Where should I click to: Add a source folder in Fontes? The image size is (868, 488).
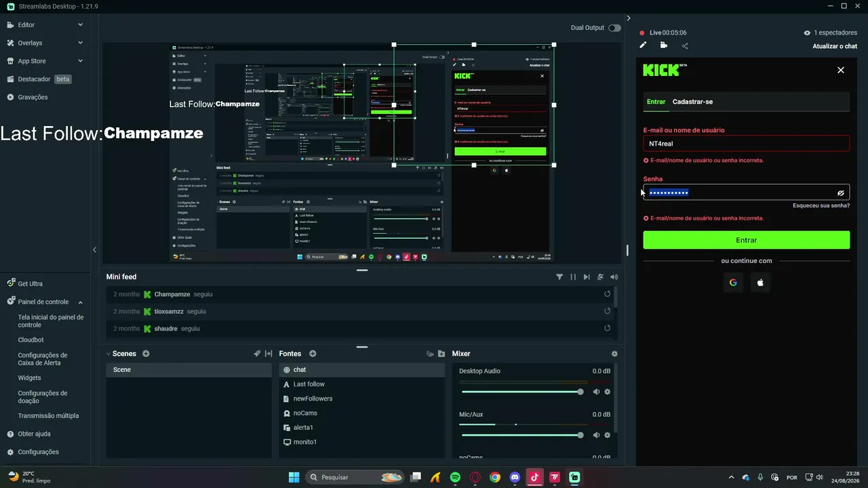point(441,354)
